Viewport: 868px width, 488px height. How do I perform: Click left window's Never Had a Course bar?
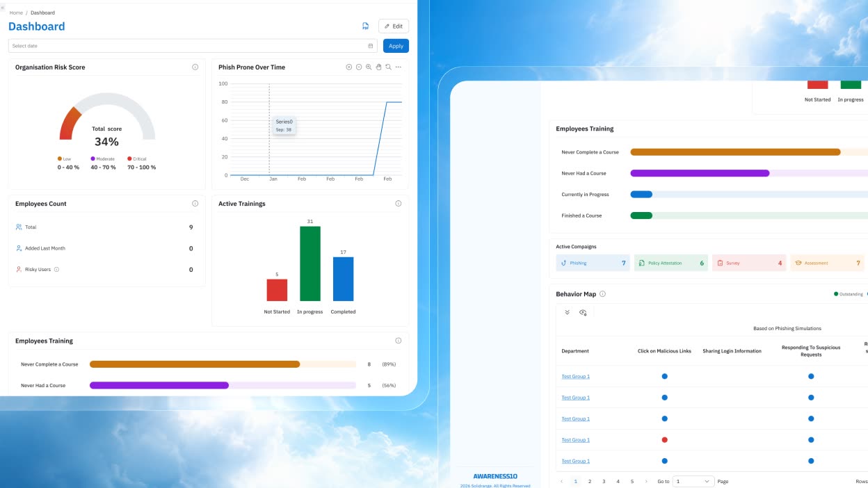[159, 385]
